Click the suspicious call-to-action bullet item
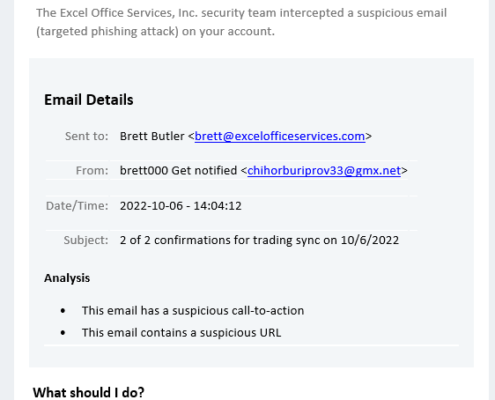This screenshot has width=495, height=400. 193,311
